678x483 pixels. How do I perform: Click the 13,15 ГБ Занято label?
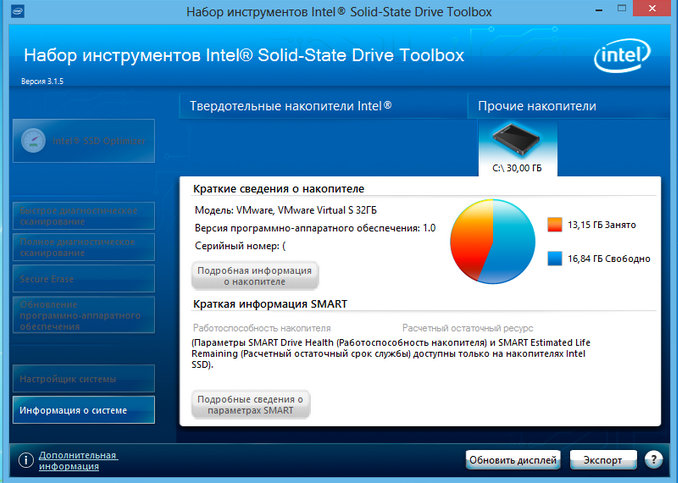(x=601, y=225)
